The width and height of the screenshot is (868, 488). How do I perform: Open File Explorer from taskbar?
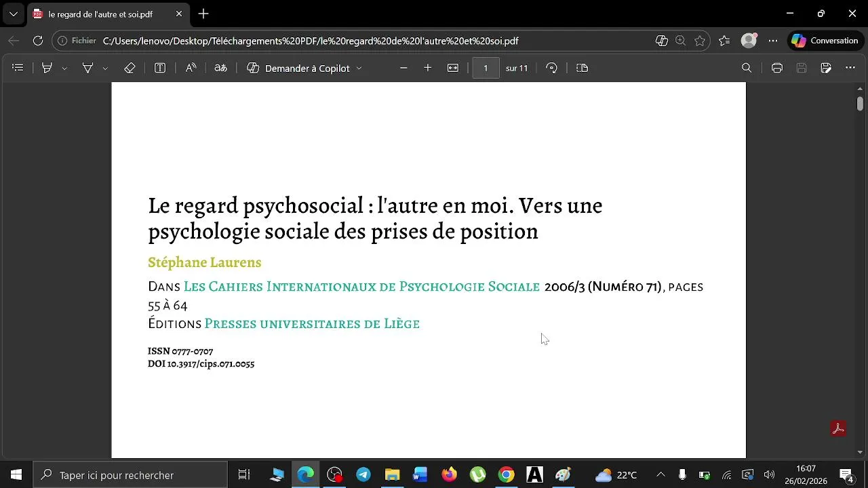(392, 474)
